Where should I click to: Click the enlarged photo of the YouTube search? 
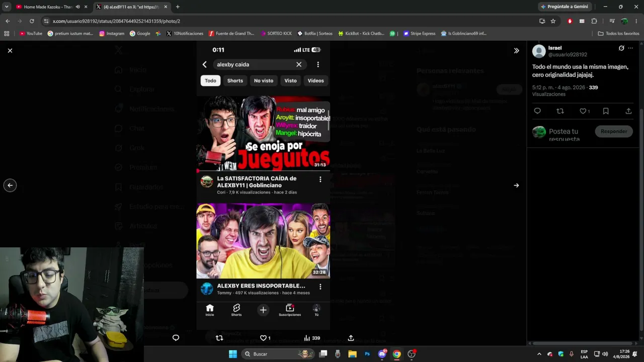263,186
